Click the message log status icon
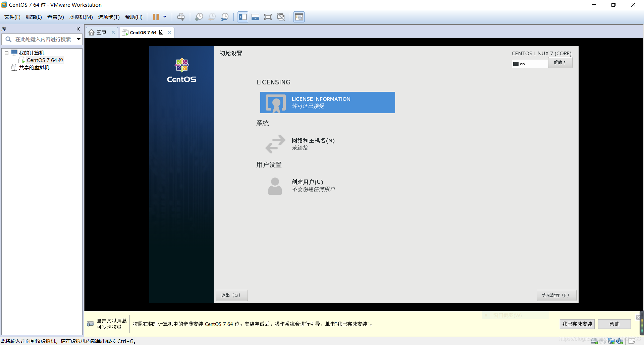Image resolution: width=644 pixels, height=345 pixels. (x=632, y=341)
